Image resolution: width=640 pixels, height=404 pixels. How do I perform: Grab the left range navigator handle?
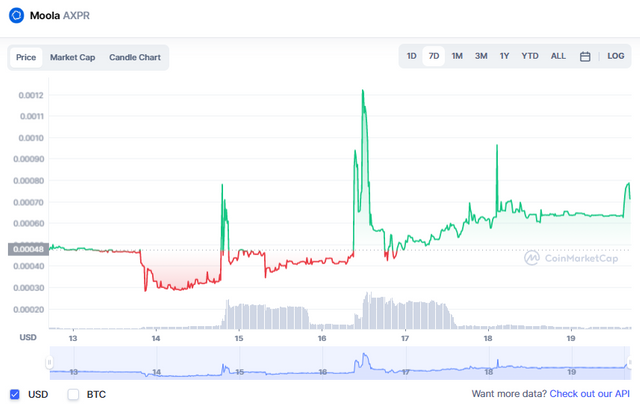(49, 362)
